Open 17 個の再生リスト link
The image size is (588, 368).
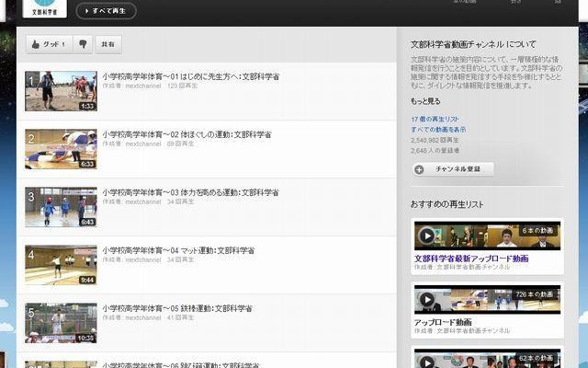coord(435,119)
